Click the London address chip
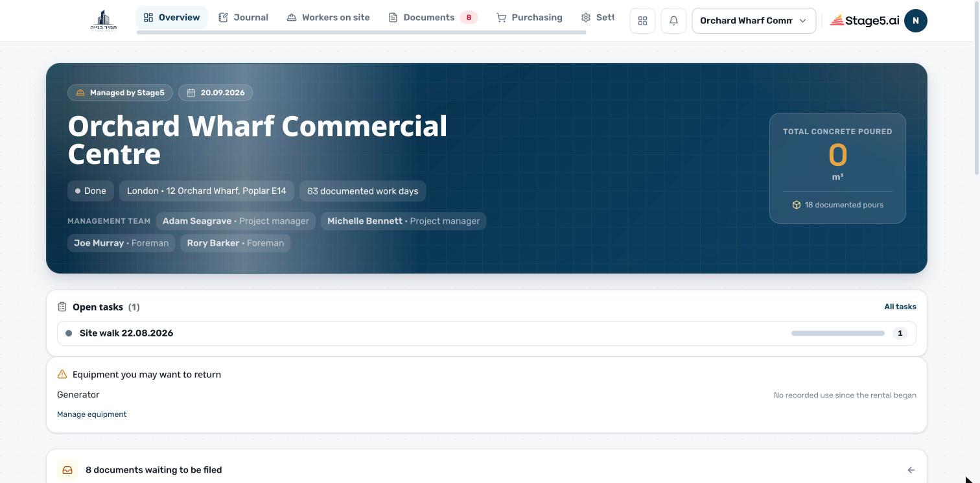 [x=207, y=191]
